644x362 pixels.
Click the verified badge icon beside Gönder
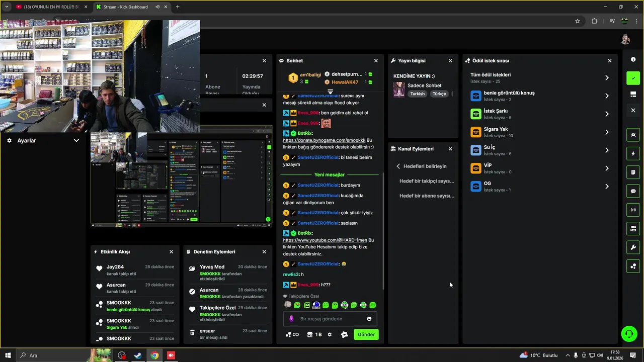pos(344,334)
